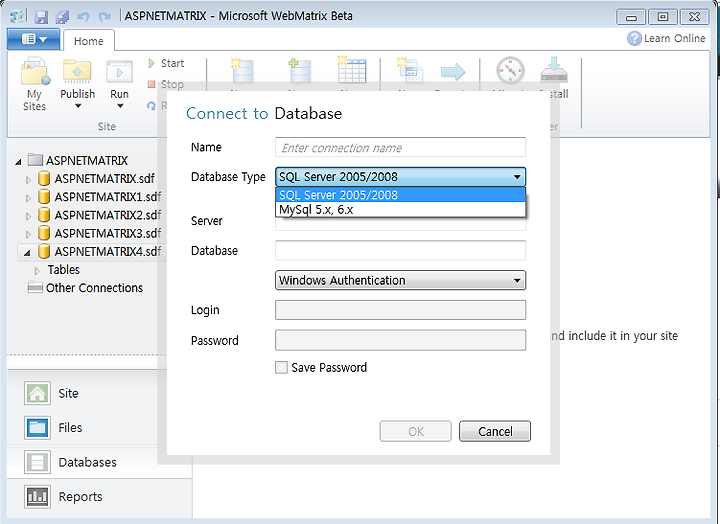The height and width of the screenshot is (524, 720).
Task: Select Other Connections in the tree
Action: point(94,288)
